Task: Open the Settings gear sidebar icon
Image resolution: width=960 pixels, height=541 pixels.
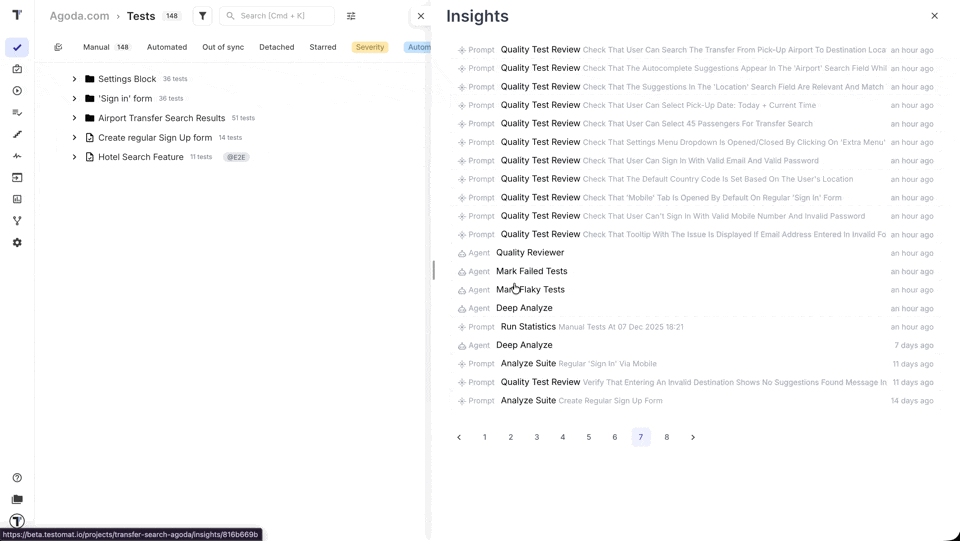Action: pos(17,242)
